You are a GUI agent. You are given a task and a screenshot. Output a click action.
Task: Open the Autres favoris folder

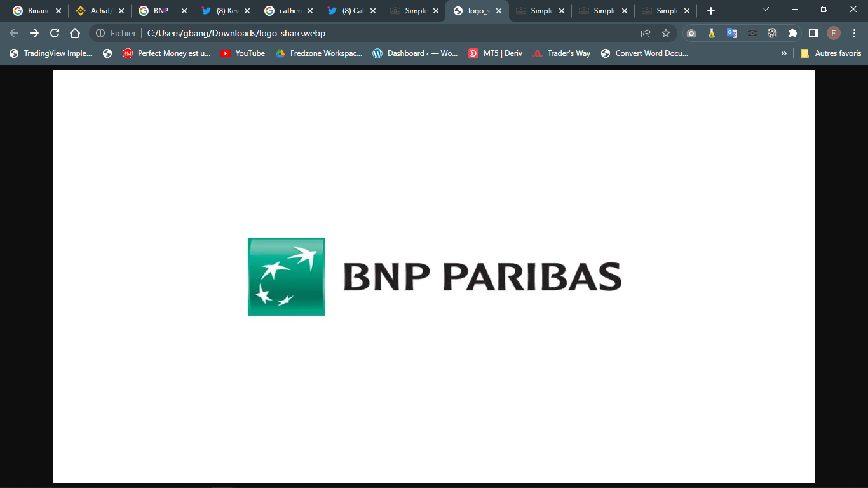point(831,53)
